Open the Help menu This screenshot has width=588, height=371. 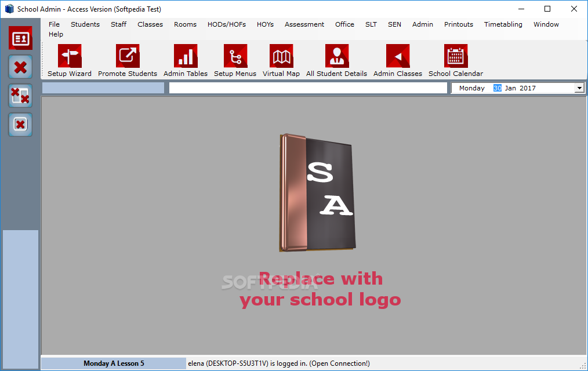click(56, 34)
